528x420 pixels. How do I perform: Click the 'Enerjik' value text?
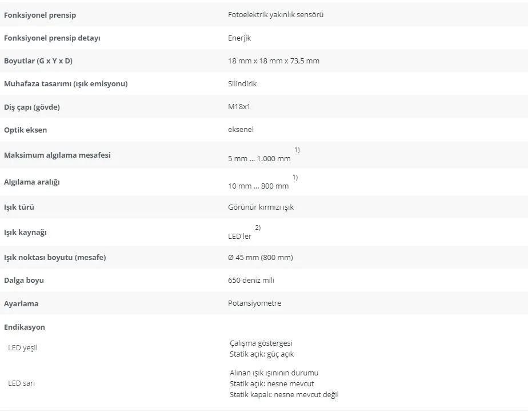[x=239, y=38]
